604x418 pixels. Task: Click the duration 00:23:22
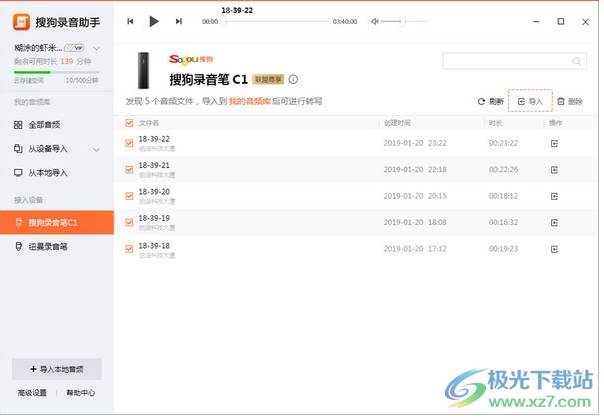[503, 143]
